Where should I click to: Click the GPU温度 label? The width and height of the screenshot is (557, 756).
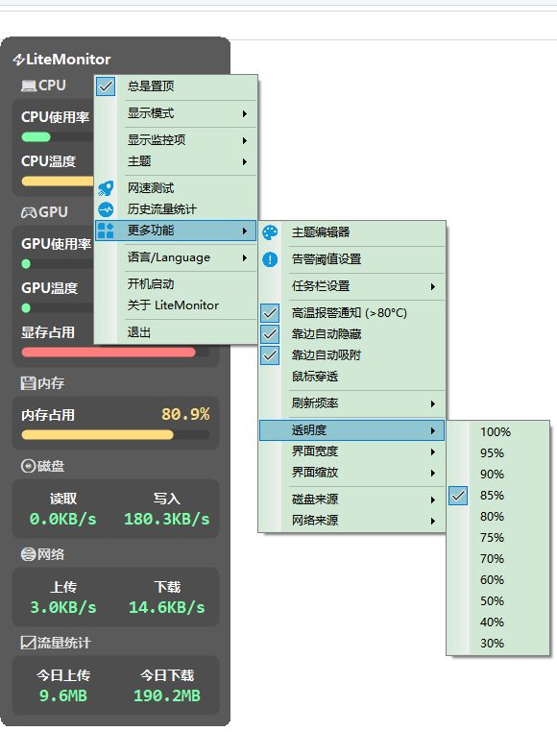coord(49,288)
